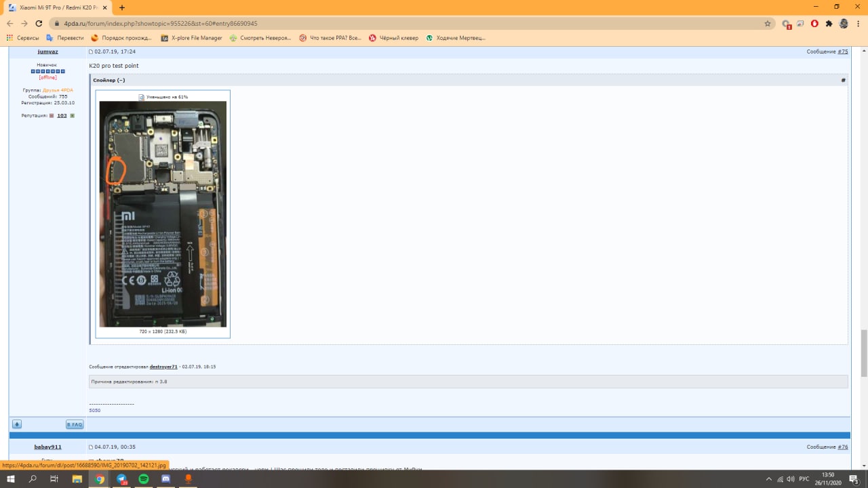Open babay911 user profile link
The width and height of the screenshot is (868, 488).
(47, 447)
